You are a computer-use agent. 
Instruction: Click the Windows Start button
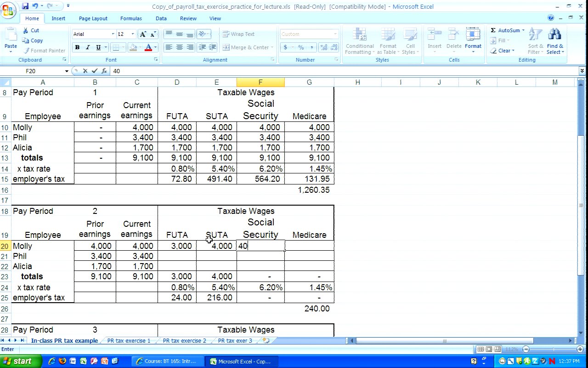21,361
